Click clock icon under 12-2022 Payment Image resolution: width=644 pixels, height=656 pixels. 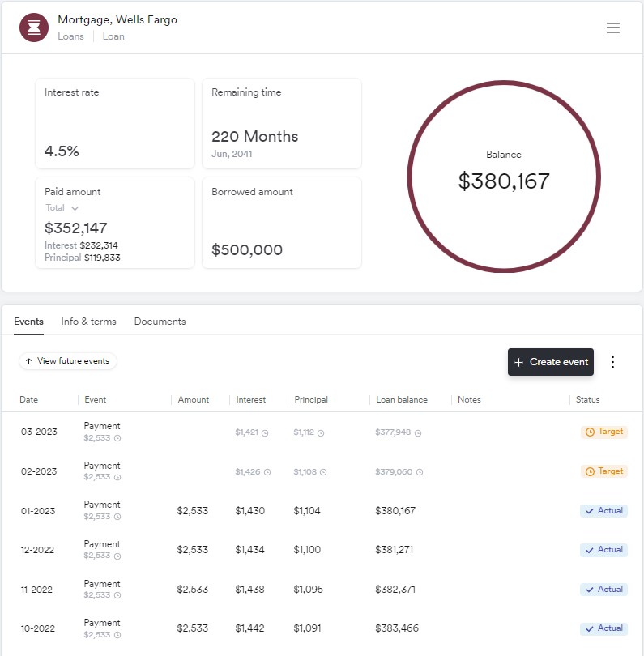(x=117, y=556)
